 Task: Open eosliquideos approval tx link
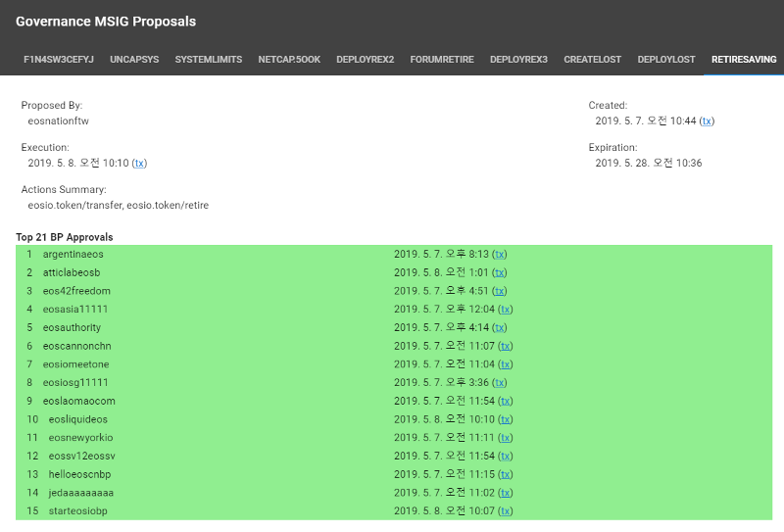pos(505,419)
